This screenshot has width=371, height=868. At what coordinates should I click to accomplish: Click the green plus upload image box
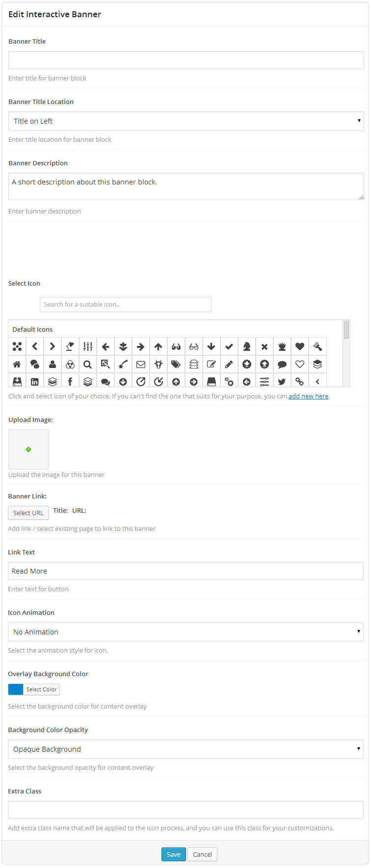[28, 449]
